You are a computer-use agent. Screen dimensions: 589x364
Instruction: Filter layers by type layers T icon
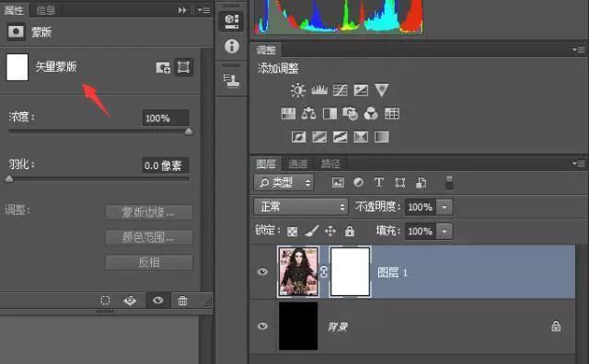click(x=379, y=182)
